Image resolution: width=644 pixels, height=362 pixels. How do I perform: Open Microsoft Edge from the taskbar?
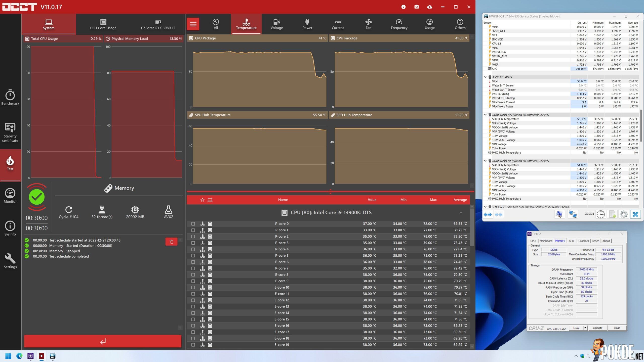[19, 356]
